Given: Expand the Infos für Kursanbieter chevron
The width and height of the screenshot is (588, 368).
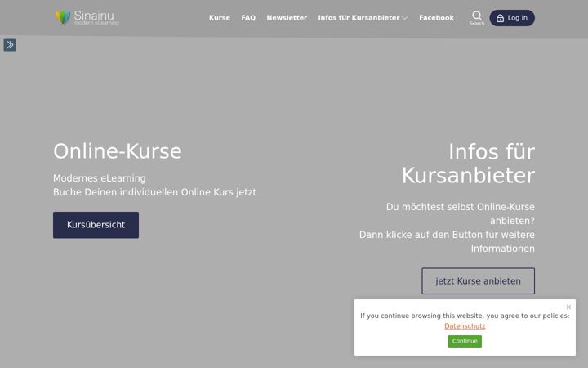Looking at the screenshot, I should tap(404, 18).
